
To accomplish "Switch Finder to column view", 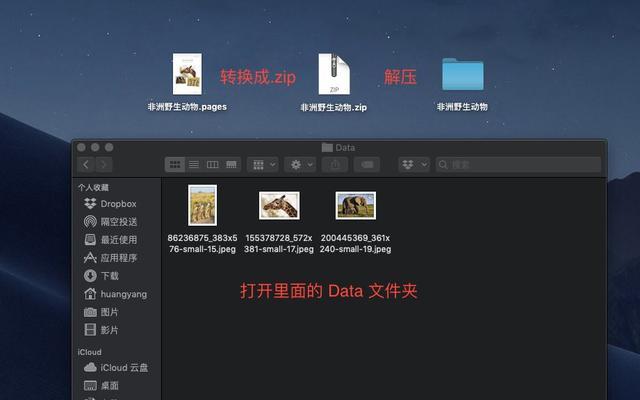I will pyautogui.click(x=212, y=164).
